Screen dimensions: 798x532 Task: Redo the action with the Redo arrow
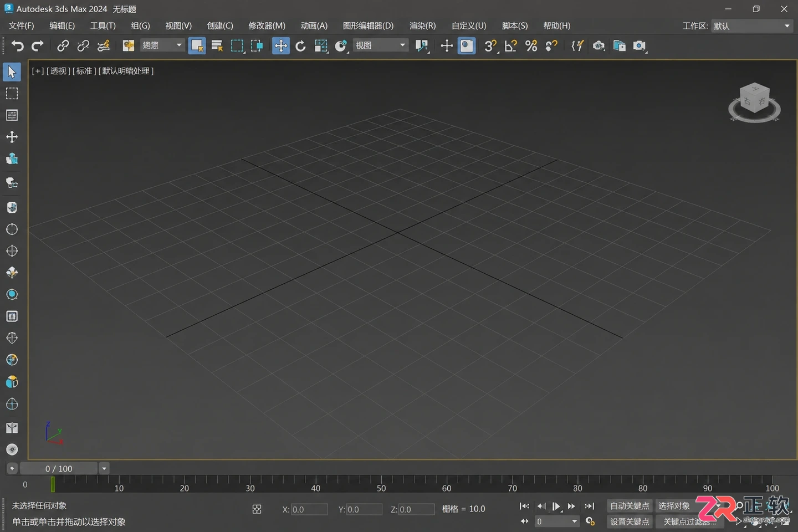coord(38,46)
